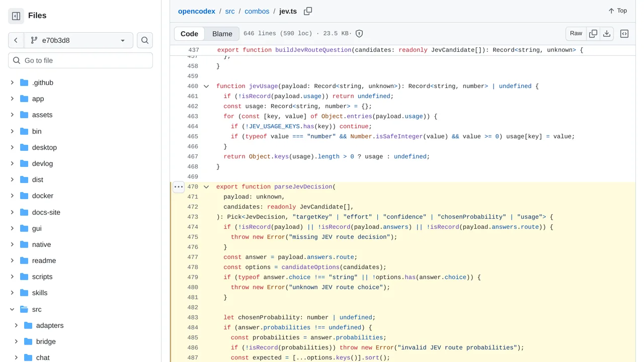Click the open src folder icon
The width and height of the screenshot is (644, 362).
pyautogui.click(x=24, y=309)
